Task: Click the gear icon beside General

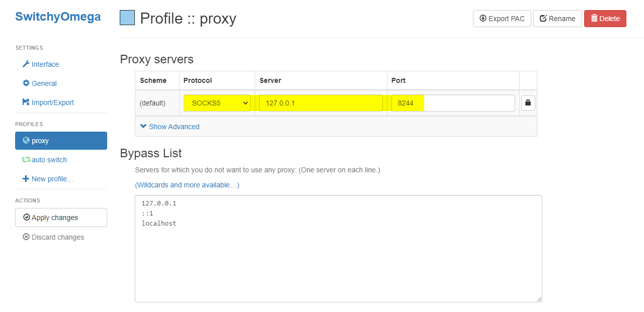Action: [26, 83]
